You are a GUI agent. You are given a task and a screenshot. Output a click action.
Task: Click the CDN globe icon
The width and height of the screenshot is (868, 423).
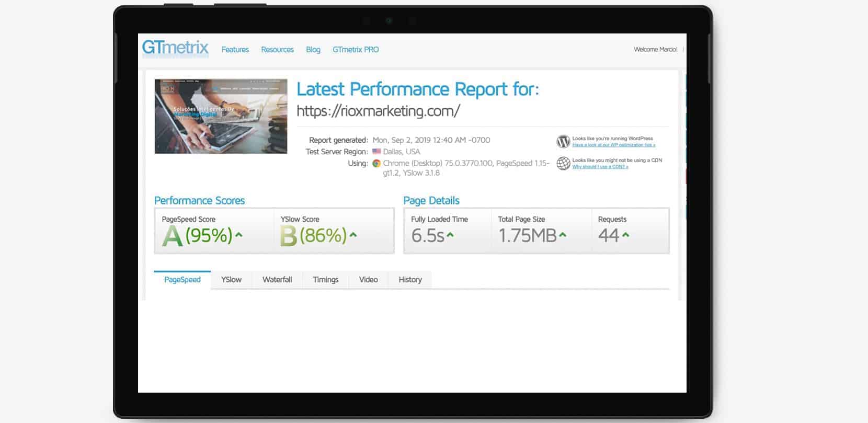coord(563,163)
